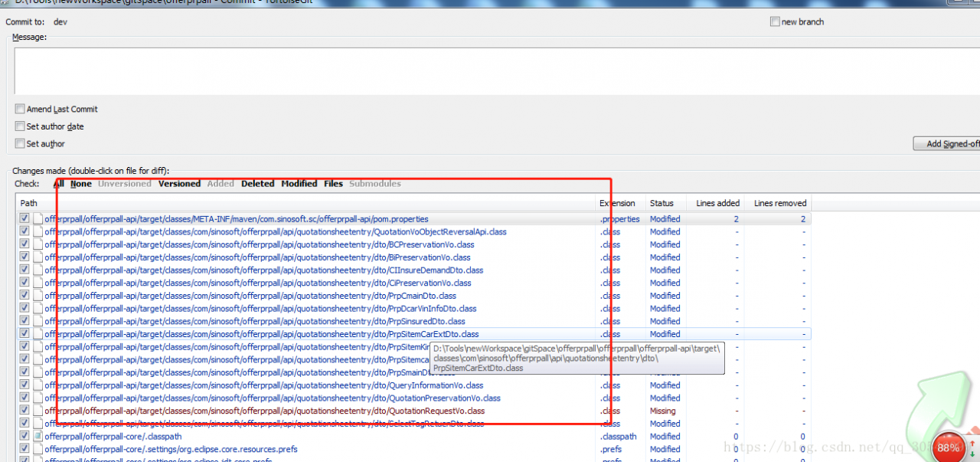Click the file icon for PrpSitemCarExtDto.class
The image size is (980, 462).
pyautogui.click(x=38, y=334)
